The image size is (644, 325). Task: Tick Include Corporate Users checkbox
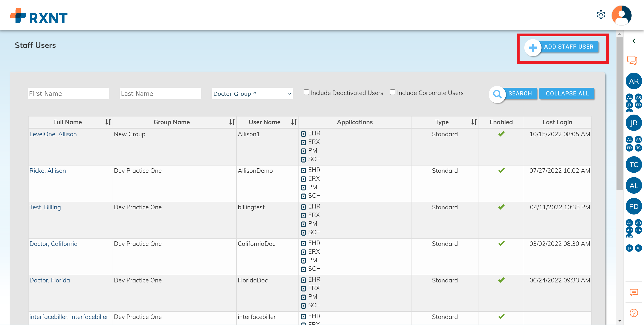tap(393, 92)
